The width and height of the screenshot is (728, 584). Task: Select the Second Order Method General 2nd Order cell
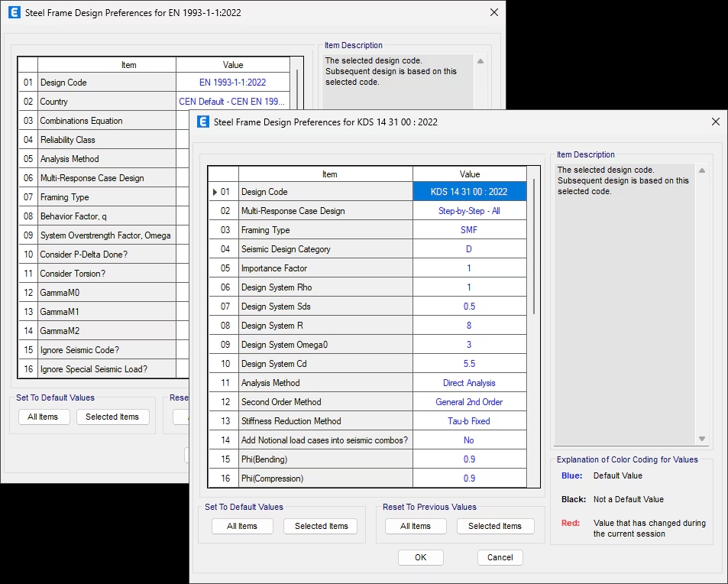coord(469,402)
